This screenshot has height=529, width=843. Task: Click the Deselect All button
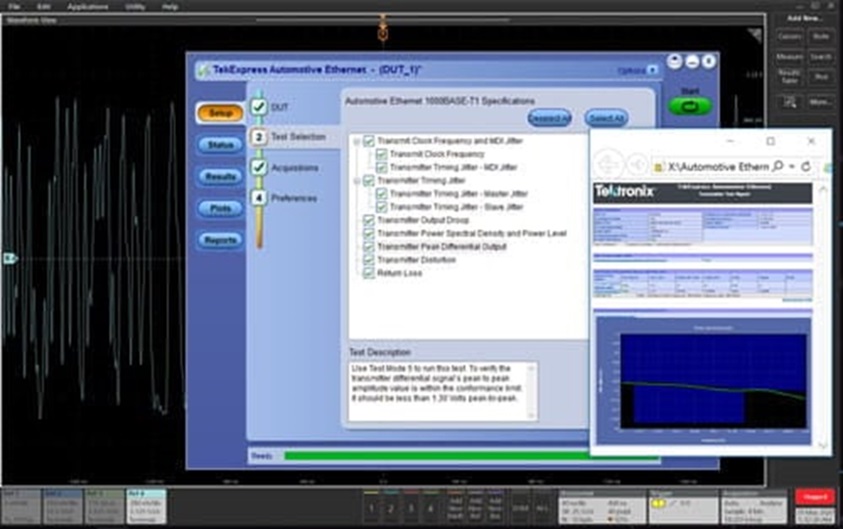pos(549,118)
